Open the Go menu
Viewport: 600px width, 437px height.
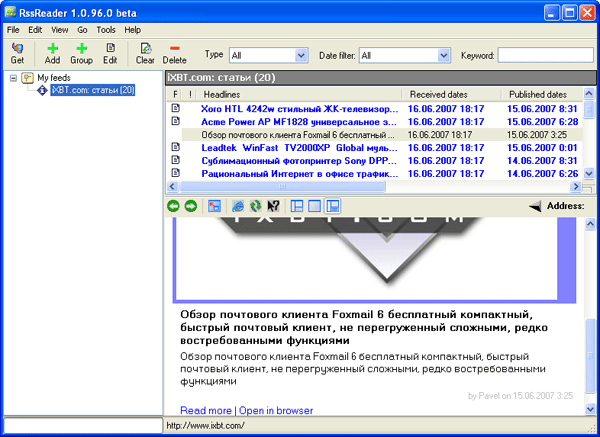point(82,30)
